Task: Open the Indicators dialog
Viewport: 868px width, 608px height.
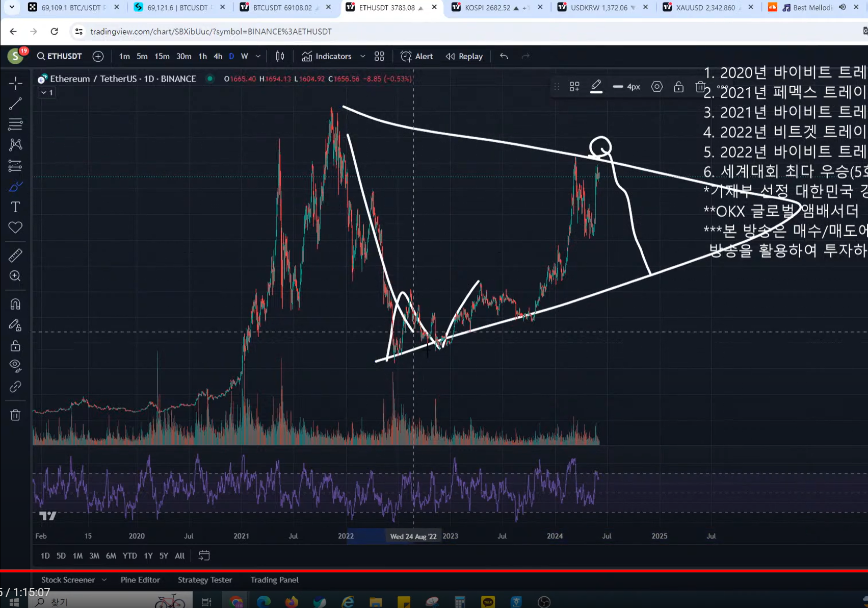Action: [x=327, y=56]
